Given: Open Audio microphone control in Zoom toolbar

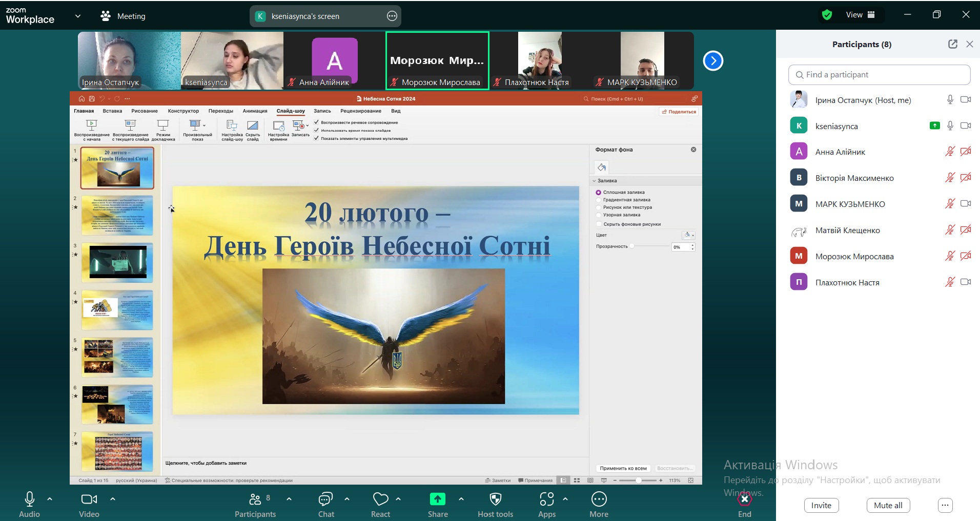Looking at the screenshot, I should click(29, 504).
